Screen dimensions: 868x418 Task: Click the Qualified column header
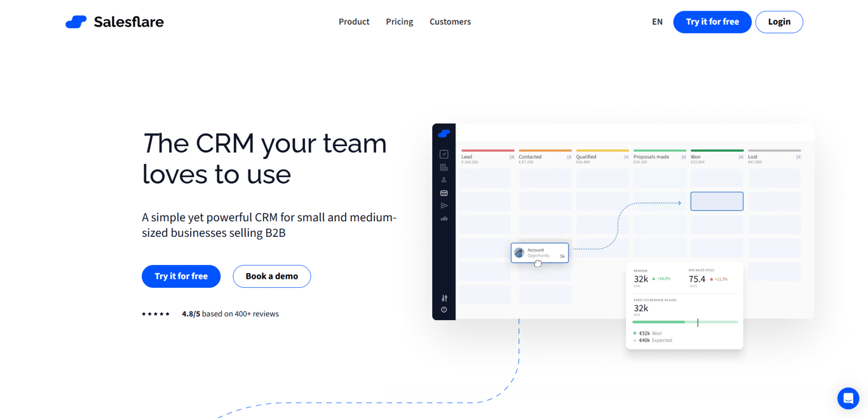tap(602, 157)
